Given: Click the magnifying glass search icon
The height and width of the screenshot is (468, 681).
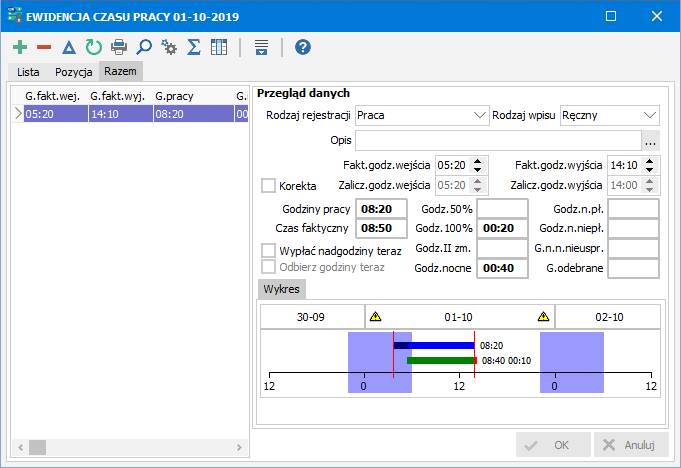Looking at the screenshot, I should pos(144,47).
